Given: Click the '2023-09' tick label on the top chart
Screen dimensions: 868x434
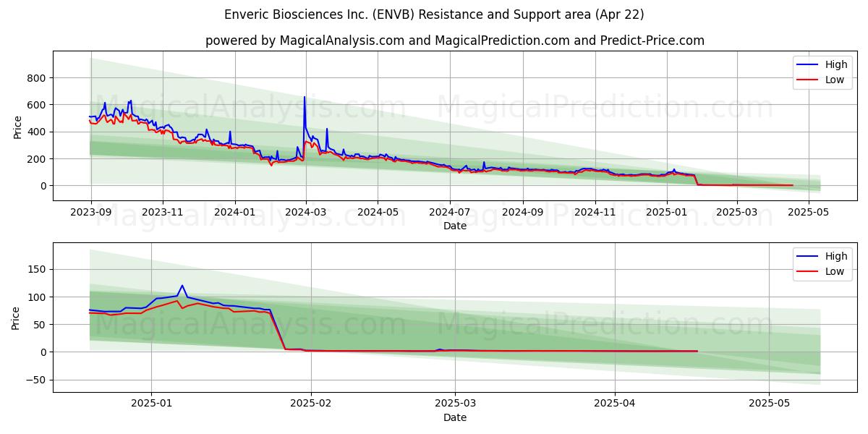Looking at the screenshot, I should click(x=90, y=213).
